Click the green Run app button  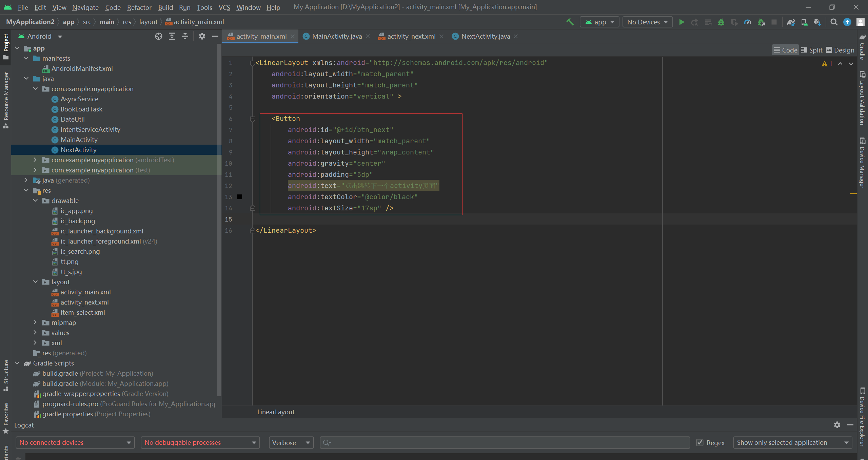(x=682, y=22)
